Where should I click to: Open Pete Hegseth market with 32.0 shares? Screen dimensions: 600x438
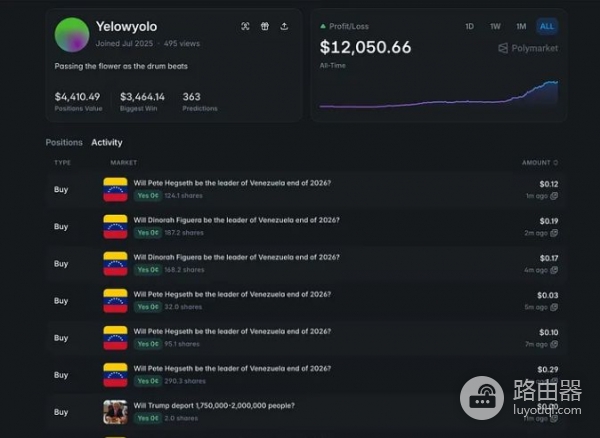point(232,295)
